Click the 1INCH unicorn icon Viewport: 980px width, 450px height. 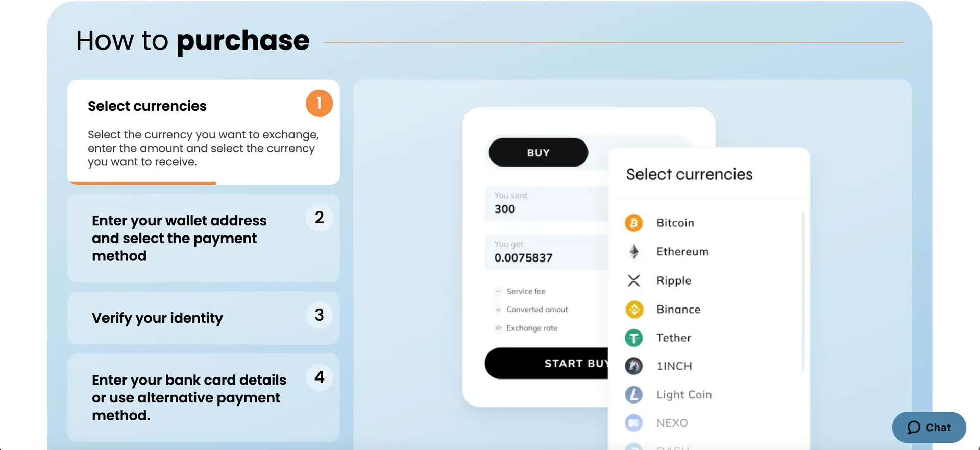click(634, 366)
